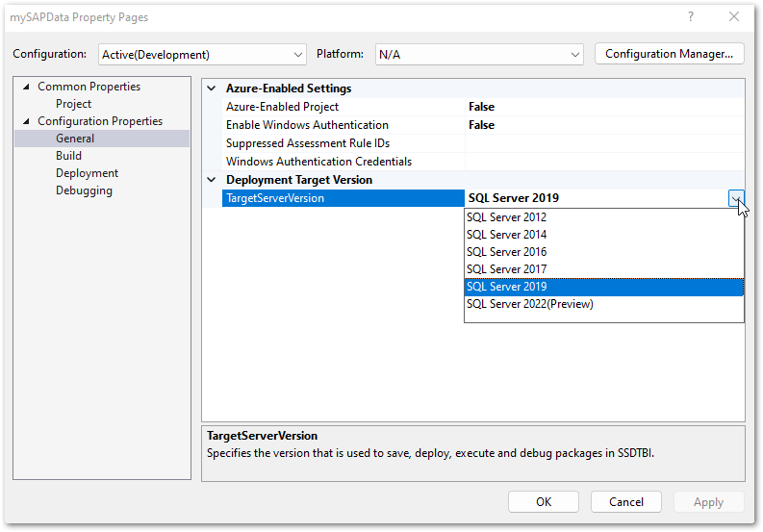Screen dimensions: 763x532
Task: Collapse the Configuration Properties tree node
Action: pos(26,121)
